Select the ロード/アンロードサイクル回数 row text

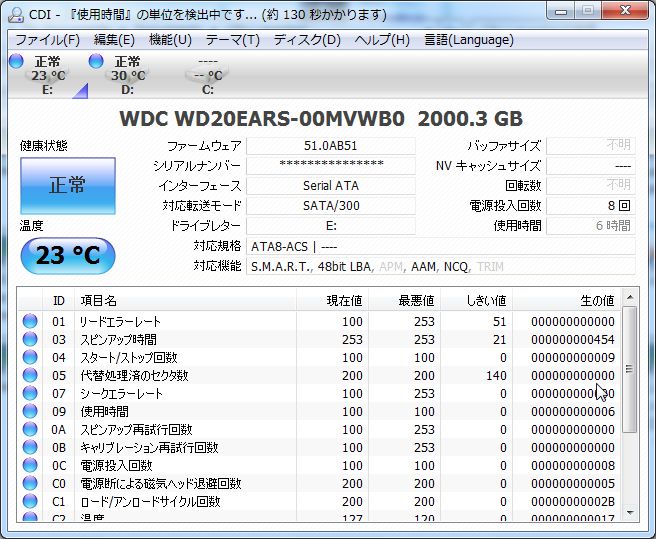pyautogui.click(x=150, y=501)
